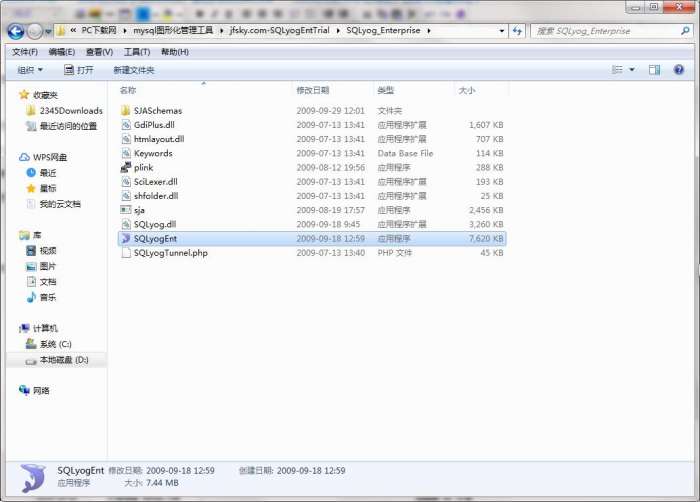Open the 文件(F) menu
Viewport: 700px width, 502px height.
click(x=25, y=52)
